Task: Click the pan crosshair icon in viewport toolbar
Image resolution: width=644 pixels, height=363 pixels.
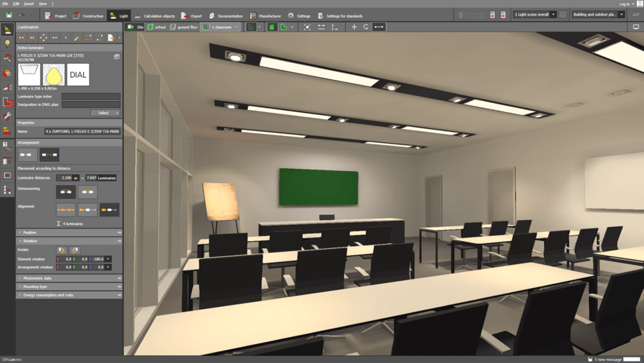Action: coord(354,27)
